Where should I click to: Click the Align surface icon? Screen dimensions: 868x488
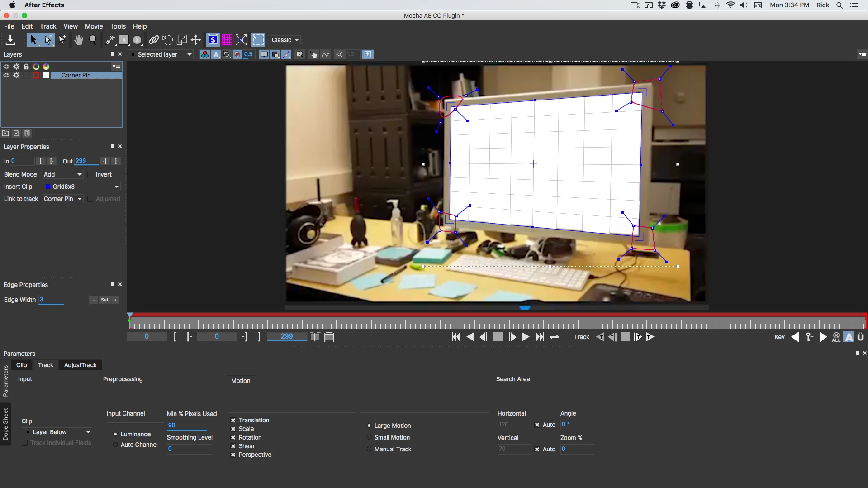coord(241,40)
